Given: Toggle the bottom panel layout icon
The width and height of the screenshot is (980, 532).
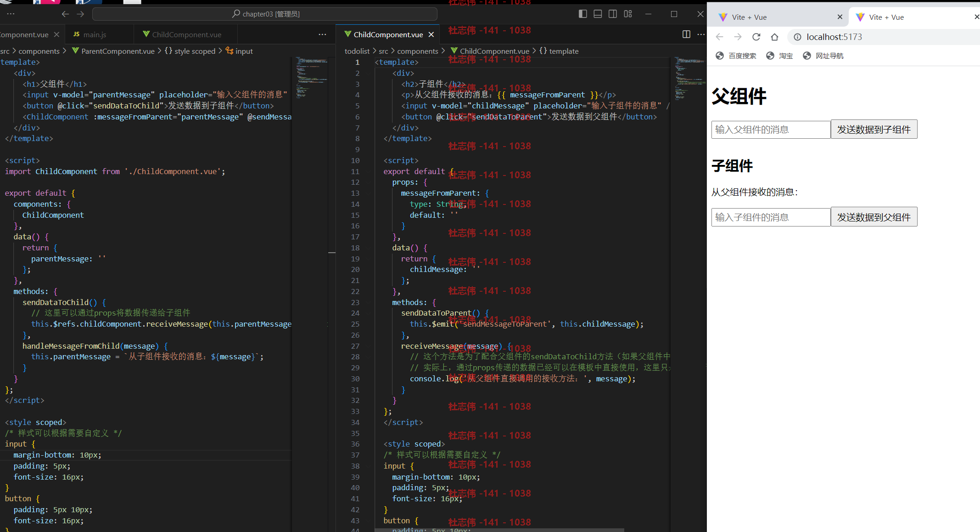Looking at the screenshot, I should pos(598,14).
